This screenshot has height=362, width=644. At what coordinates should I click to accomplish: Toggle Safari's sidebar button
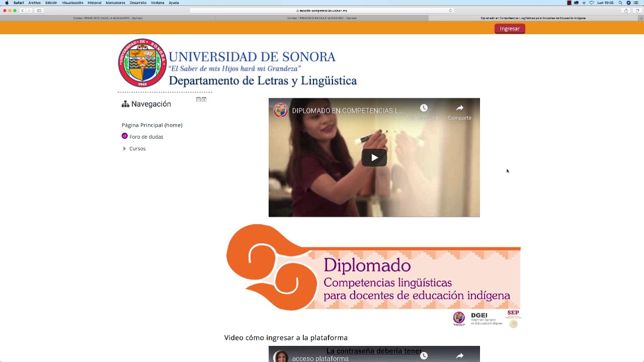pos(39,11)
